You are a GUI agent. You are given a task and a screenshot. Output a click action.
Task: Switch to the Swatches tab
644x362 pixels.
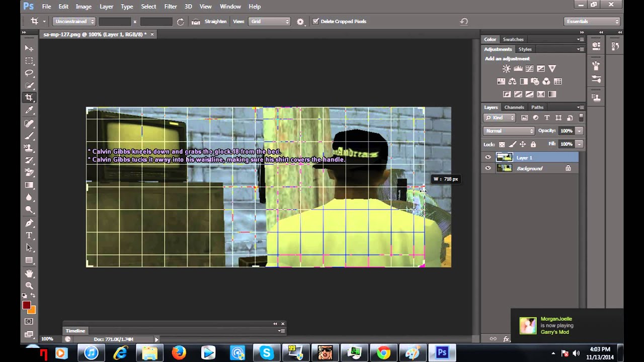coord(513,39)
